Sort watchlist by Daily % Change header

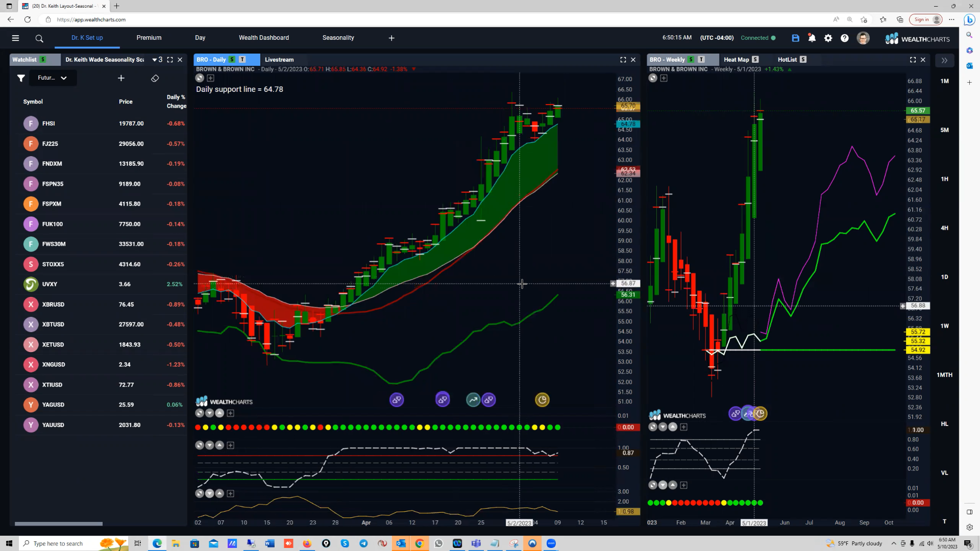pos(176,102)
